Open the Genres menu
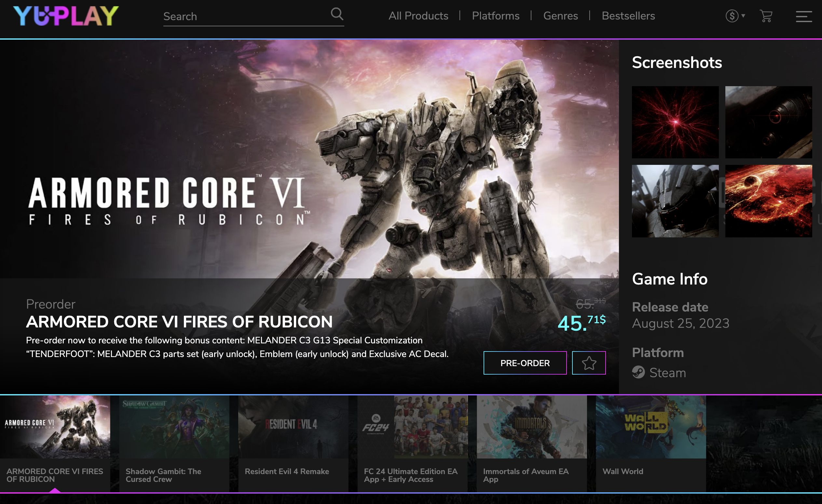 [560, 16]
